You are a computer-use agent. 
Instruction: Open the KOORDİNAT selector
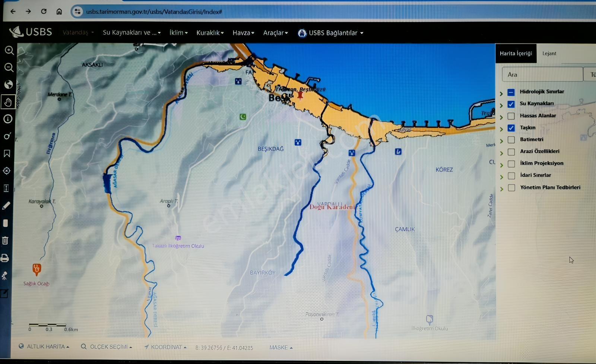[165, 347]
